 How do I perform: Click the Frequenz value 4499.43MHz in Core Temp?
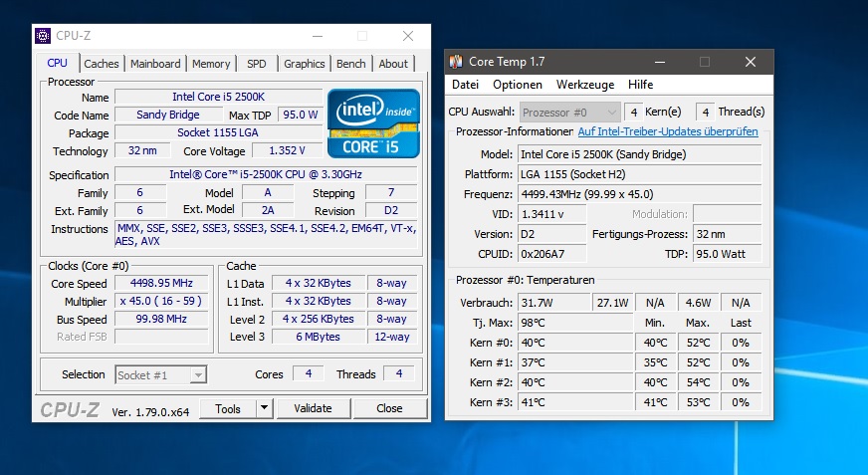[x=639, y=194]
